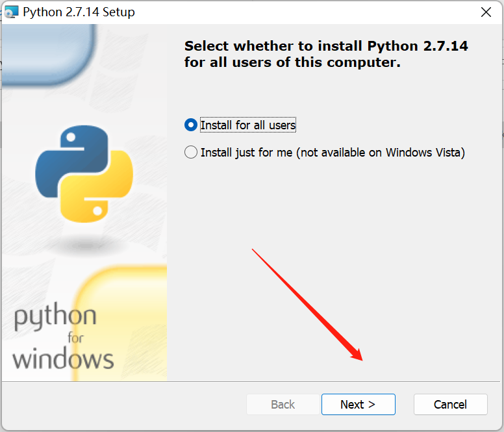Click the yellow snake of the Python logo
504x432 pixels.
click(x=104, y=192)
